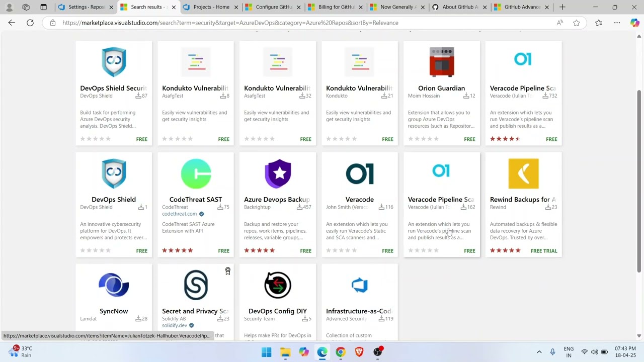Screen dimensions: 644x362
Task: Open the Rewind Backups for Azure title
Action: [x=523, y=200]
